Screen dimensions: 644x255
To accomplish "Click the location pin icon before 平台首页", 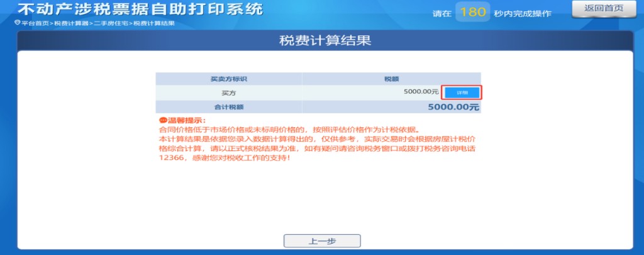I will click(17, 23).
